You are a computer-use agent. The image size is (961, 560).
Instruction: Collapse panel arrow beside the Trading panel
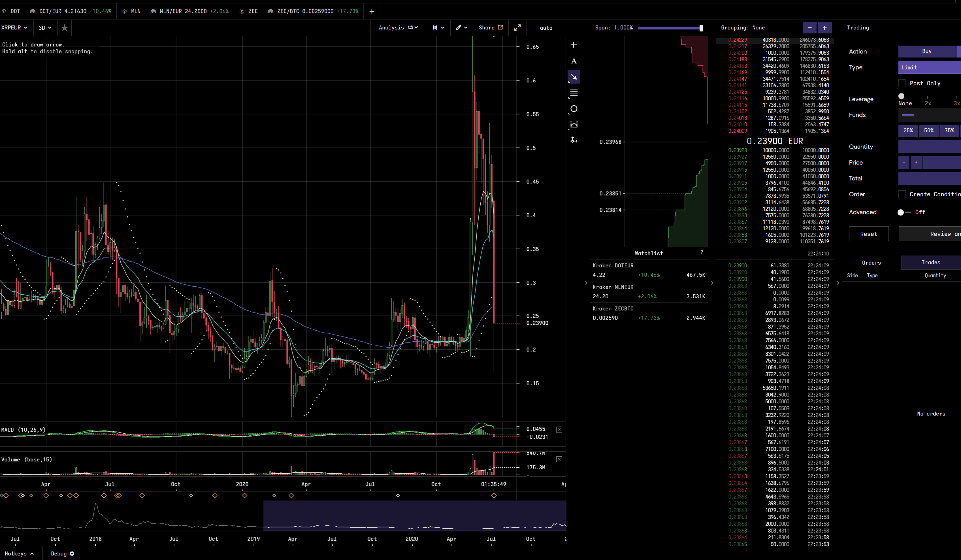[x=838, y=283]
